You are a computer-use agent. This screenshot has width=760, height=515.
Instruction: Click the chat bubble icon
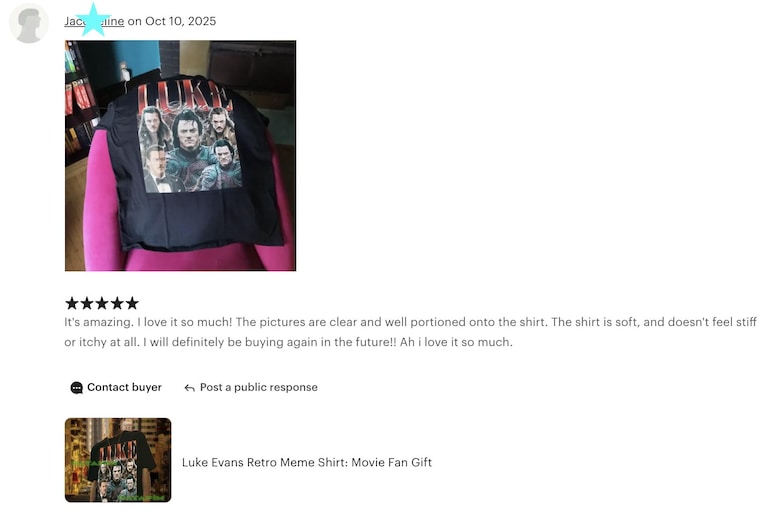pyautogui.click(x=77, y=388)
